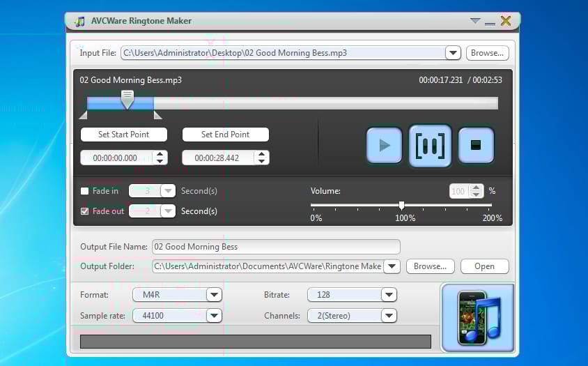Click the volume slider thumb at 100%
Viewport: 588px width, 366px height.
401,205
